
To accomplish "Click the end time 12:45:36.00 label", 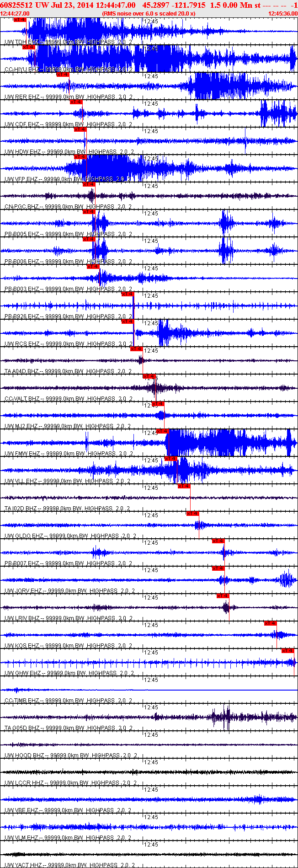I will tap(283, 14).
